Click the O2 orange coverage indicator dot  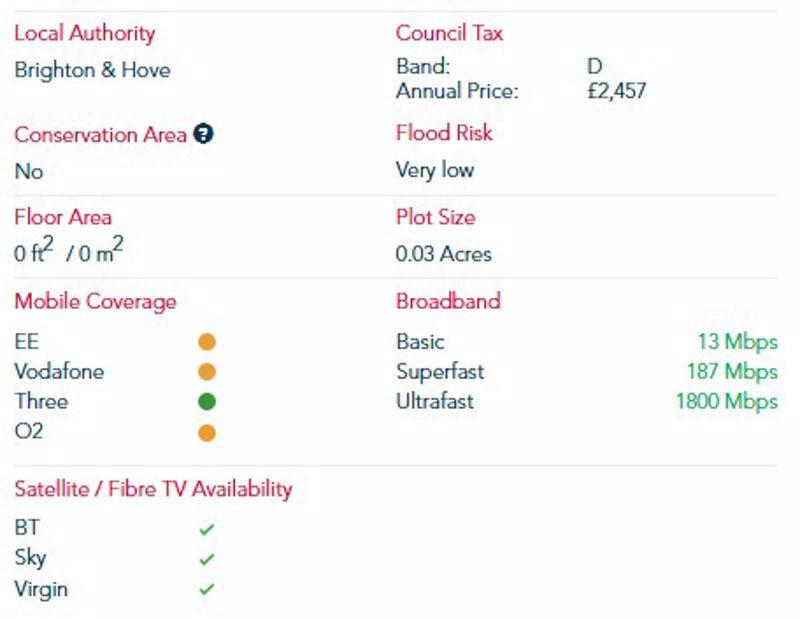207,433
